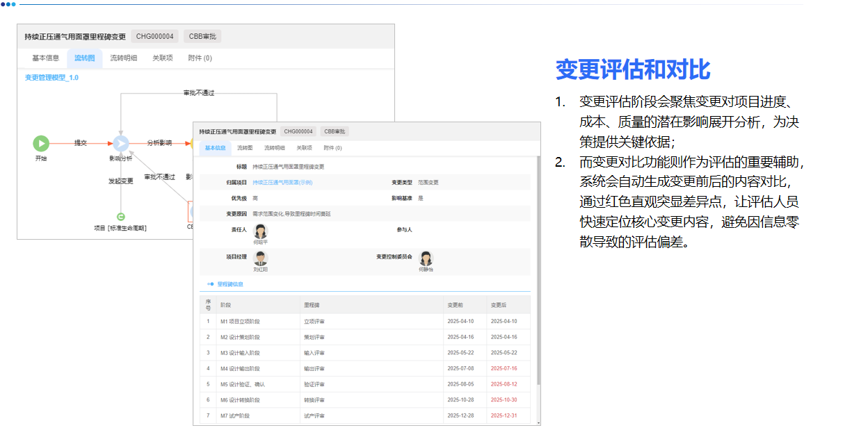Image resolution: width=868 pixels, height=437 pixels.
Task: Open avatar of 变更控制委员会 何静怡
Action: pos(426,260)
